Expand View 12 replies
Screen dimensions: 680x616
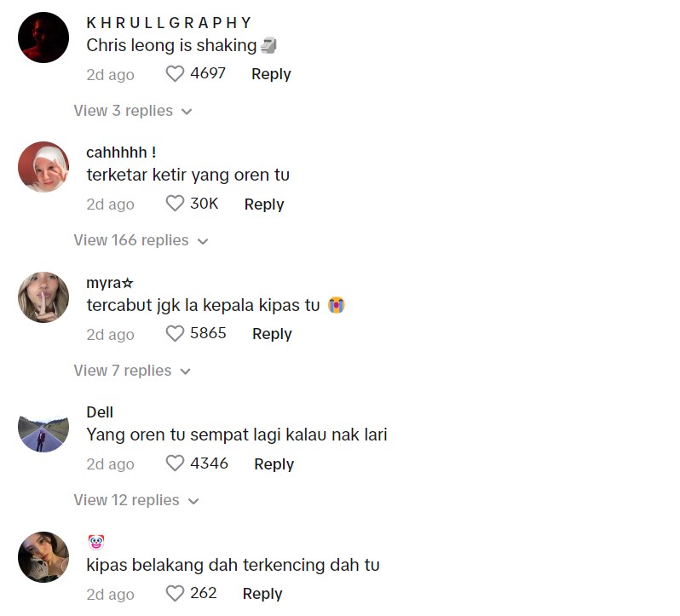click(x=135, y=500)
